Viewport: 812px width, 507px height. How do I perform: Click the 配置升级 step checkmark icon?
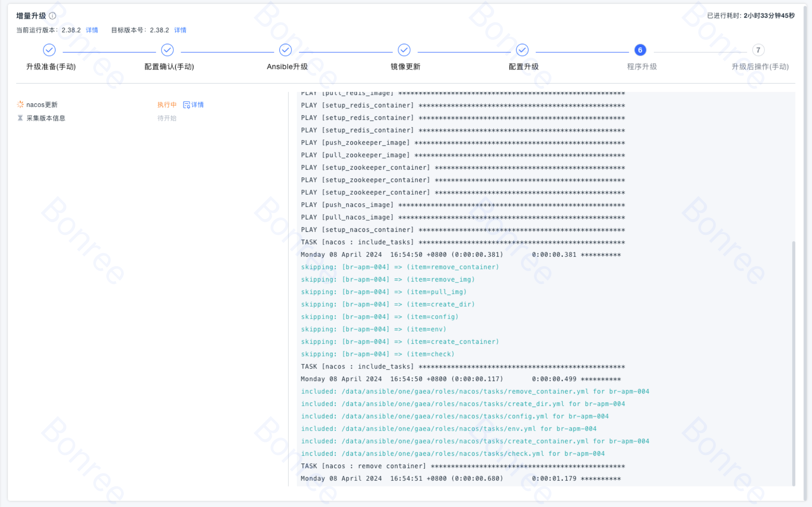522,50
